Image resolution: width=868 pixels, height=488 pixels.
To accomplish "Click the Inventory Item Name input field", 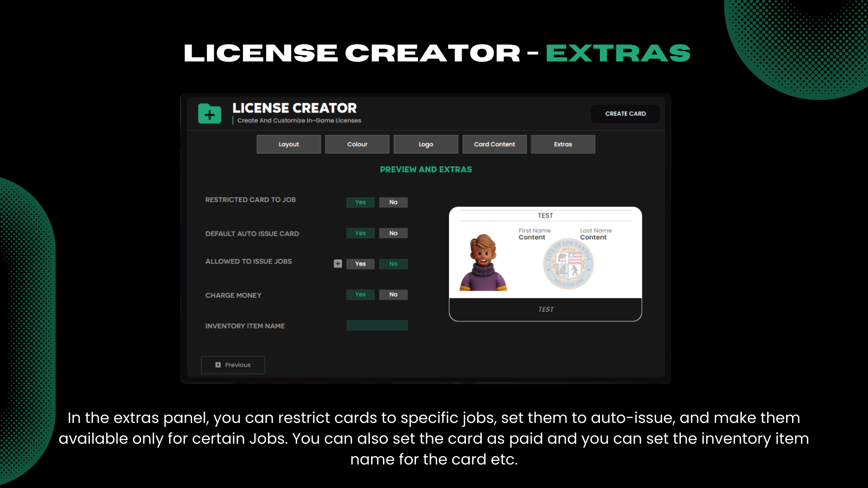I will pyautogui.click(x=377, y=325).
